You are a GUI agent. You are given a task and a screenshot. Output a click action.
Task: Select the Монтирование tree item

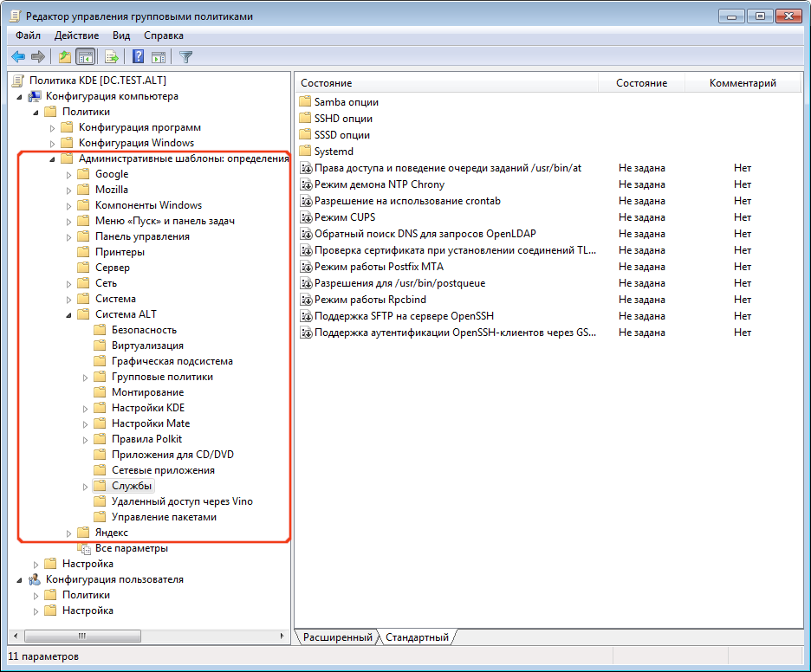(148, 392)
